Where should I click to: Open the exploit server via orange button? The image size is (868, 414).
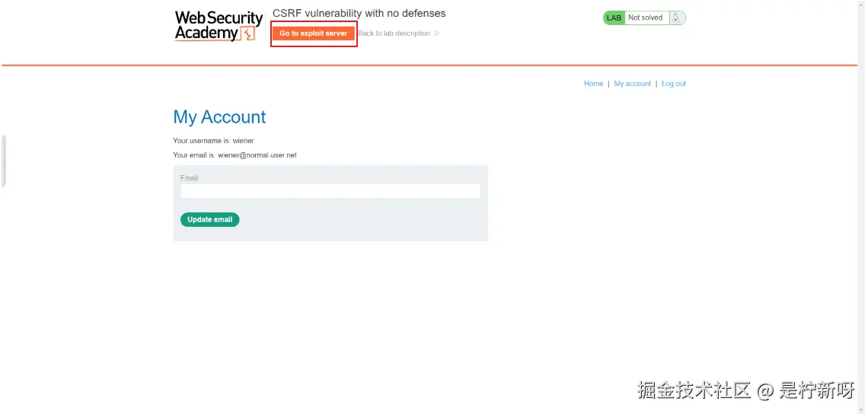(x=314, y=33)
